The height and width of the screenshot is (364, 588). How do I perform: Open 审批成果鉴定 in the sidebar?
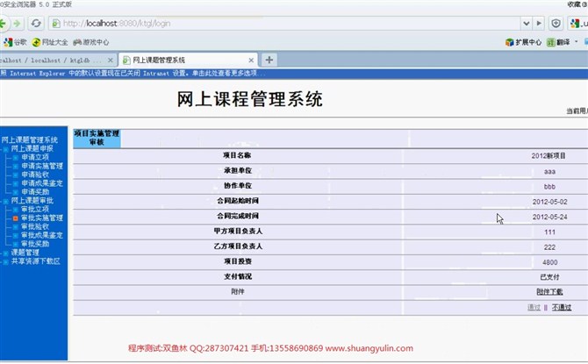coord(42,235)
